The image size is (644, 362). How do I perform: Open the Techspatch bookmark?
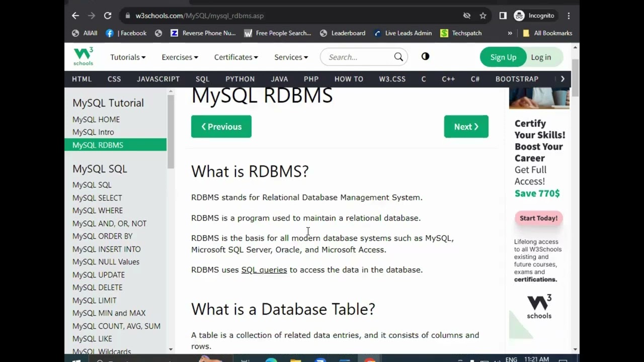coord(461,33)
